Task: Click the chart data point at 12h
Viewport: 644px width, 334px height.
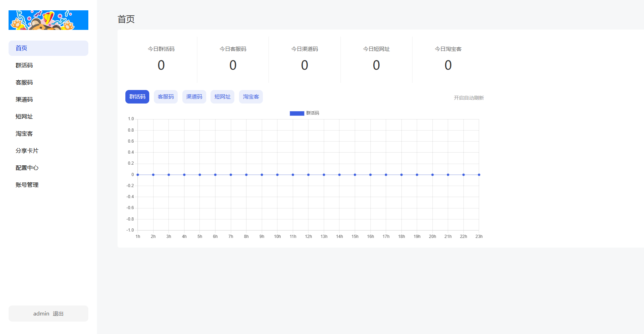Action: (x=308, y=175)
